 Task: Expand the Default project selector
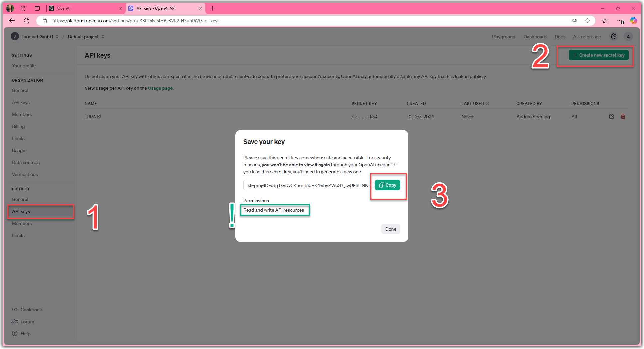(x=86, y=37)
